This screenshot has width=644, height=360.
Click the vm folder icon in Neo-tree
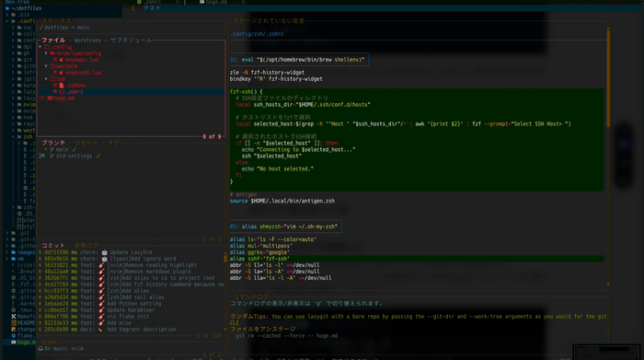point(14,259)
